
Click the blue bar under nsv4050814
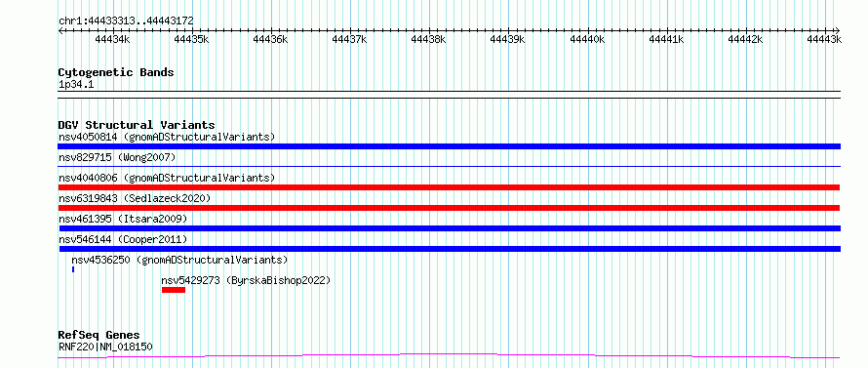click(x=449, y=146)
